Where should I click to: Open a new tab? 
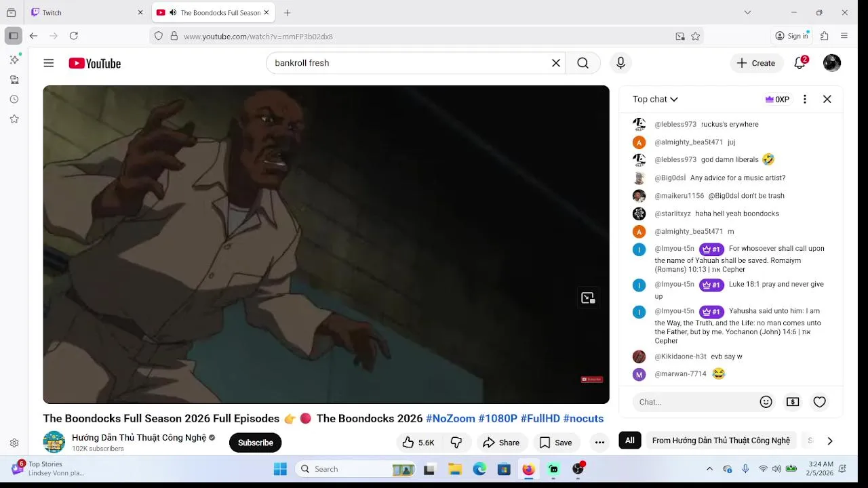[x=288, y=12]
